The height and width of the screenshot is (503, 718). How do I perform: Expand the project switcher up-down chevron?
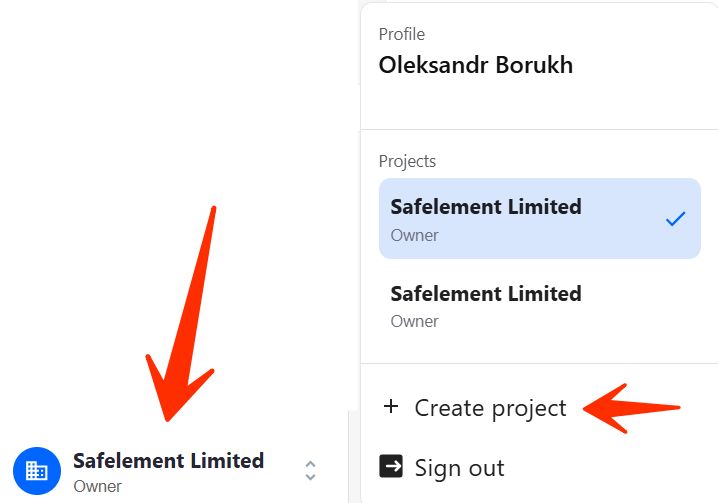click(x=310, y=471)
